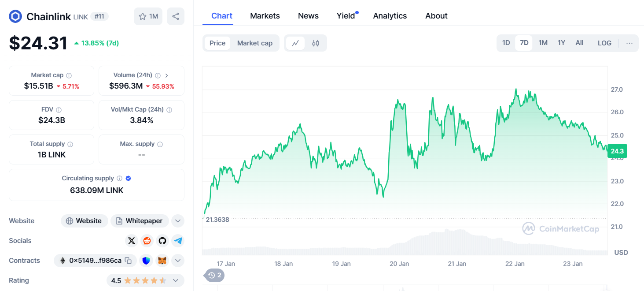Open Chainlink's GitHub repository icon
Image resolution: width=644 pixels, height=291 pixels.
(x=162, y=241)
